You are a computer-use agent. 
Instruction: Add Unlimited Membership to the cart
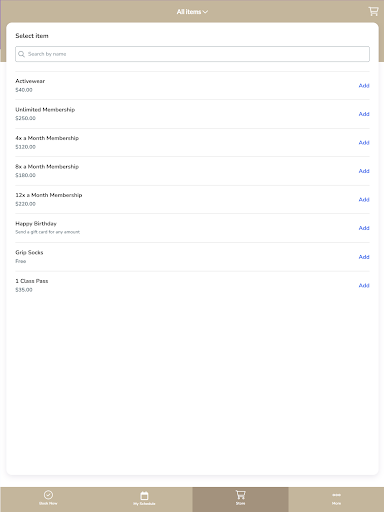pos(364,114)
